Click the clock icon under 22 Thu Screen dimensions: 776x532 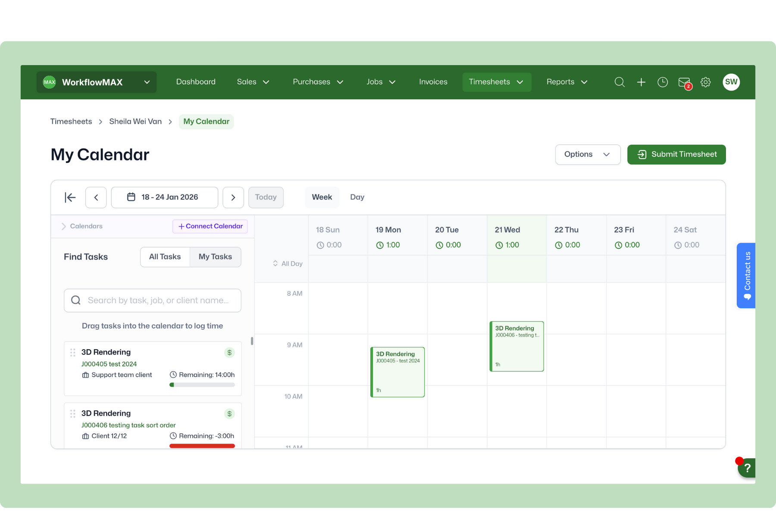pos(559,245)
